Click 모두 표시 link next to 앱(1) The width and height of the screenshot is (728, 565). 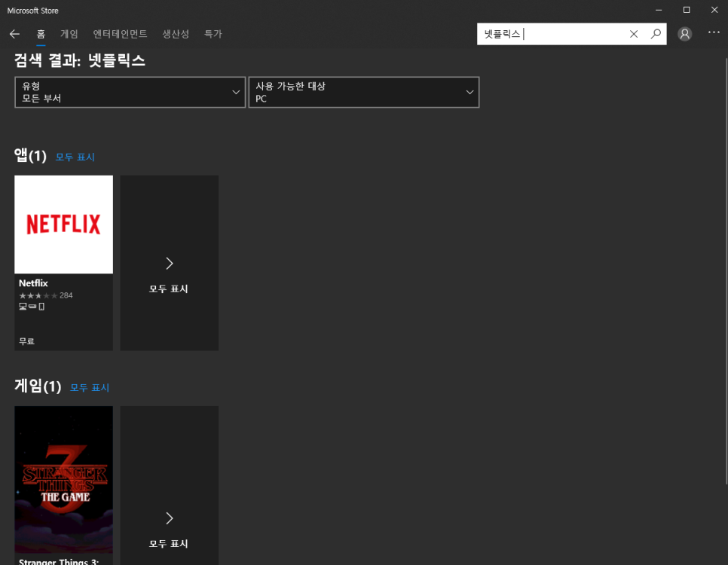pos(75,157)
